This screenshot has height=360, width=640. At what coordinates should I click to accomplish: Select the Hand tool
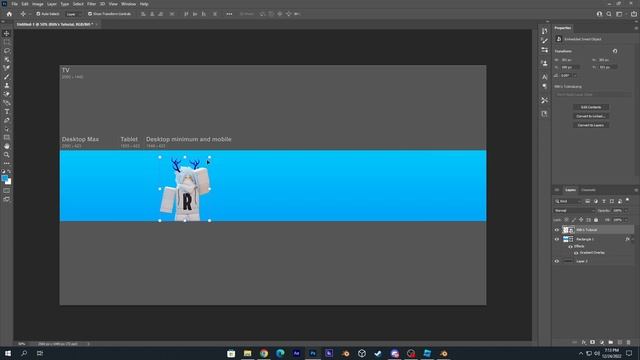pyautogui.click(x=7, y=146)
